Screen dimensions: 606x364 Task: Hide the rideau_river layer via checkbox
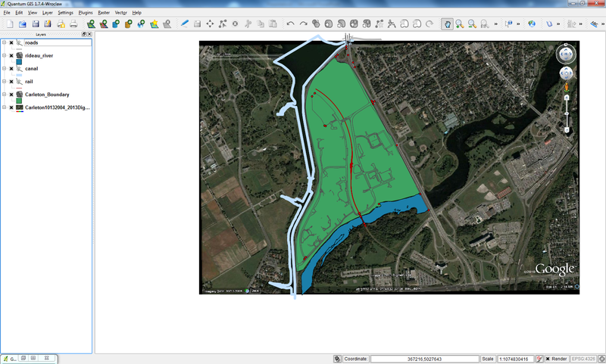11,56
